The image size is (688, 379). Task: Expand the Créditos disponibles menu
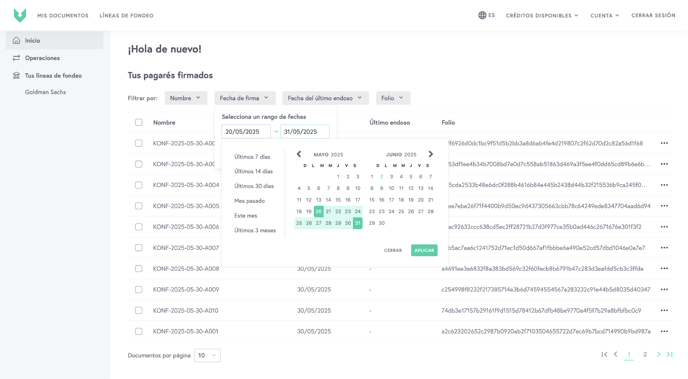click(x=542, y=15)
